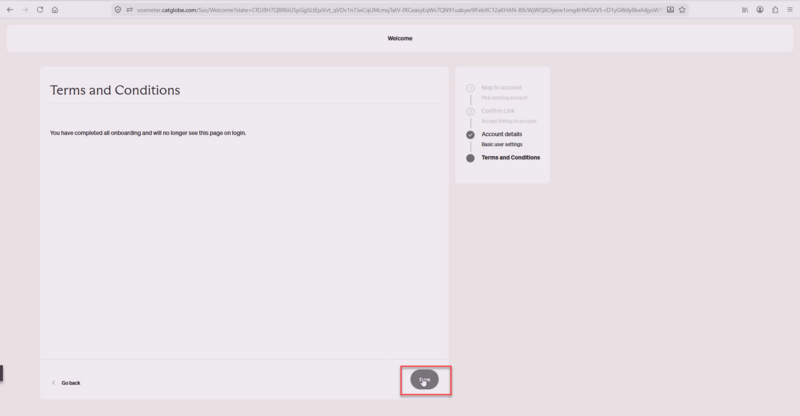Click the 'Basic user settings' subtitle
The width and height of the screenshot is (800, 416).
point(502,144)
